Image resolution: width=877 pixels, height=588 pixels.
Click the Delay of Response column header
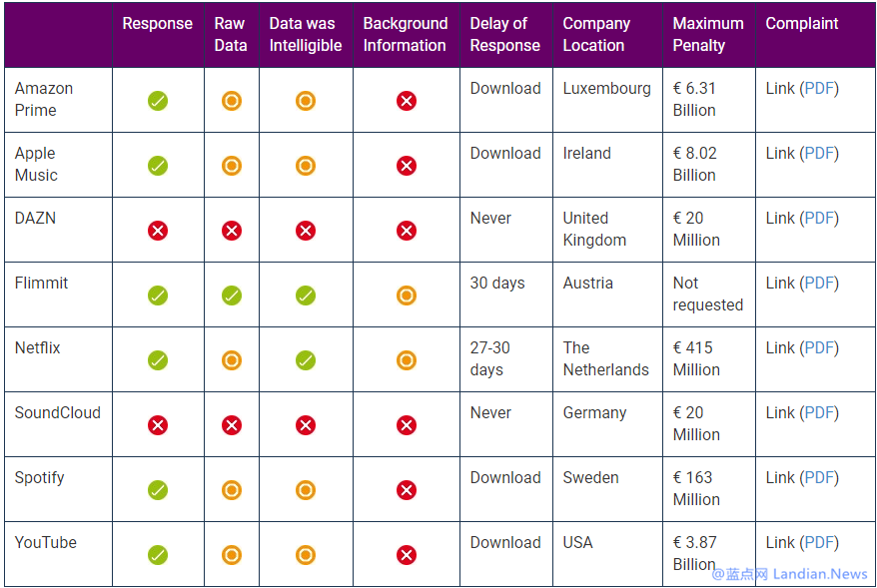pyautogui.click(x=505, y=34)
